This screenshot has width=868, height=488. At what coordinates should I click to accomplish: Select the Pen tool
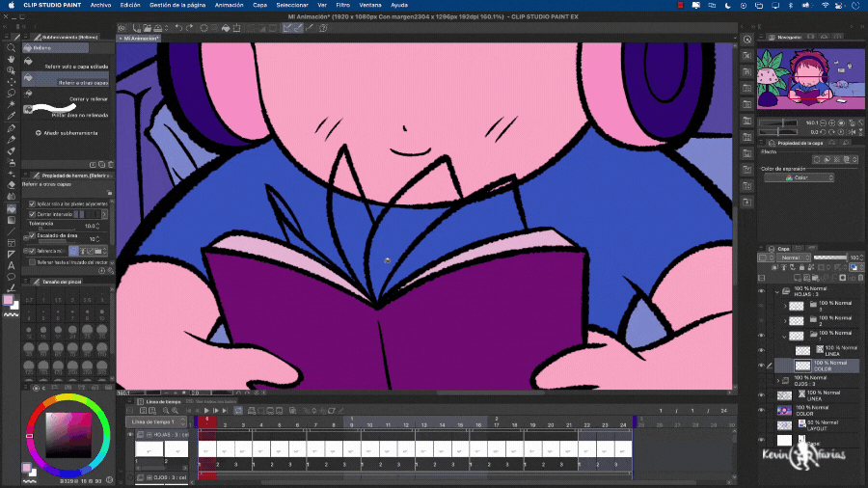[x=11, y=128]
